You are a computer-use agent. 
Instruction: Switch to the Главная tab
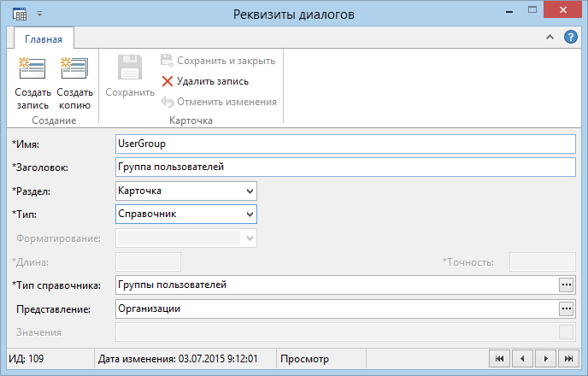click(44, 39)
